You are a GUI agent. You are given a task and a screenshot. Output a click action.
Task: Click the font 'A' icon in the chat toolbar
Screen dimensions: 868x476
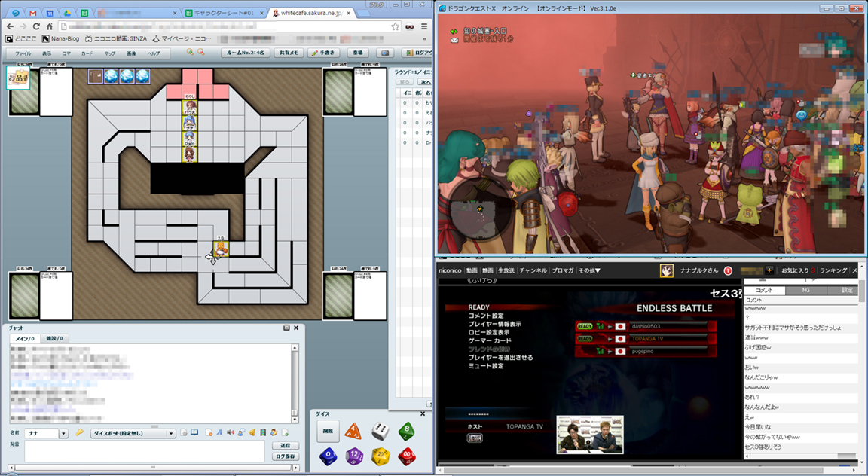[x=219, y=433]
